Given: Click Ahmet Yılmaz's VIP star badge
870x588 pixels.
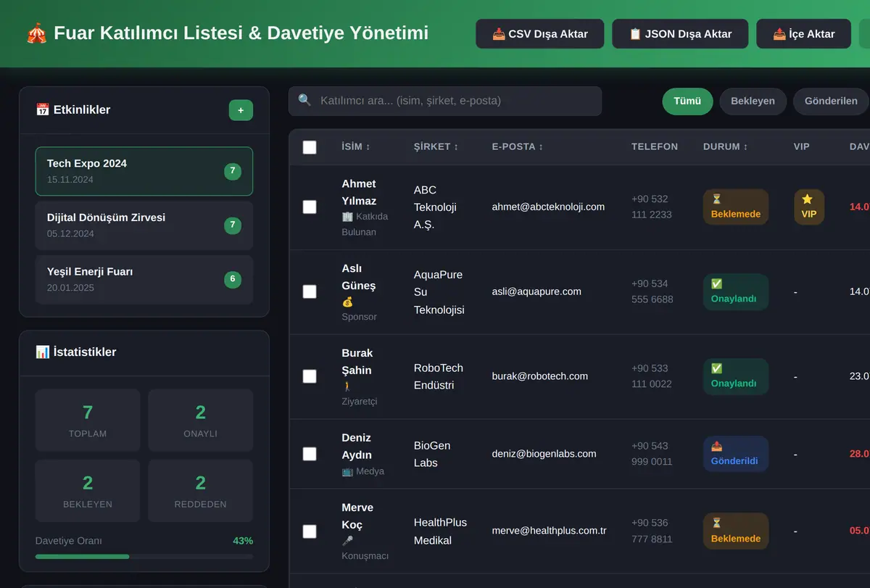Looking at the screenshot, I should pos(808,207).
